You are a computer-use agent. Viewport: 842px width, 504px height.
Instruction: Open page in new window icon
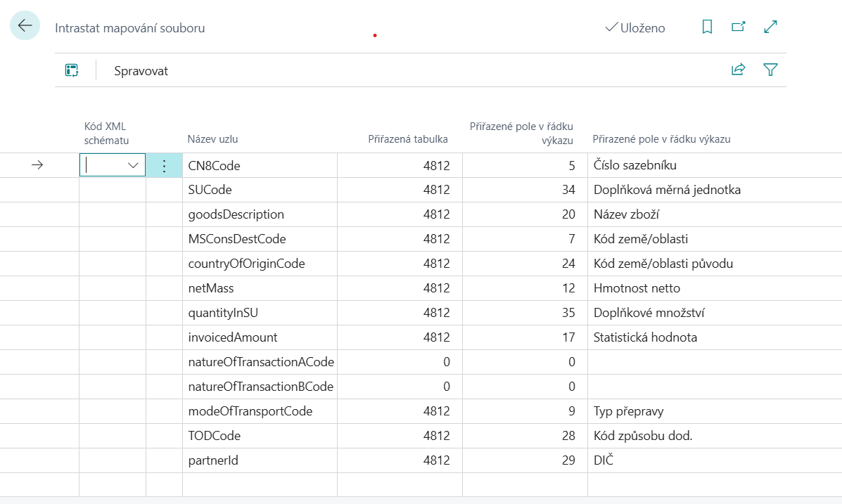(738, 27)
